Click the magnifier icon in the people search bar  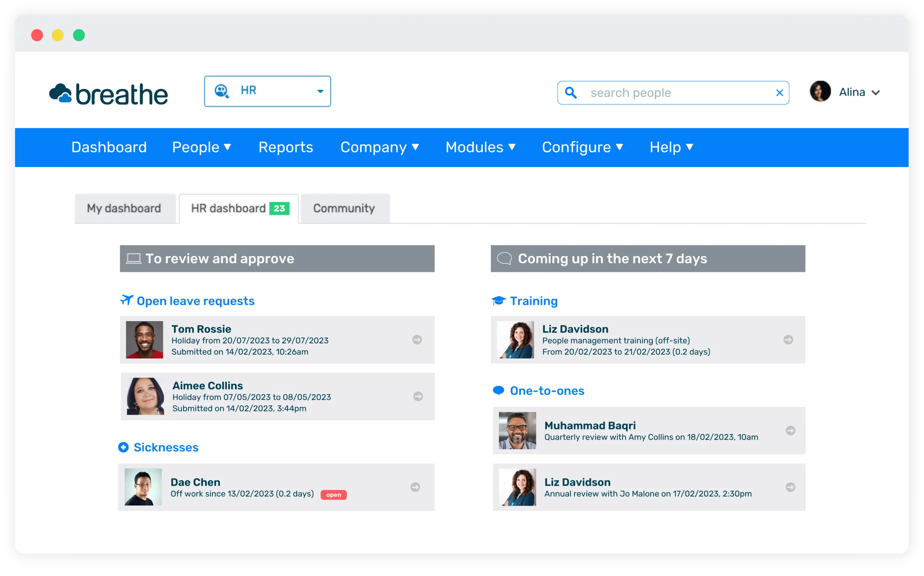point(571,92)
